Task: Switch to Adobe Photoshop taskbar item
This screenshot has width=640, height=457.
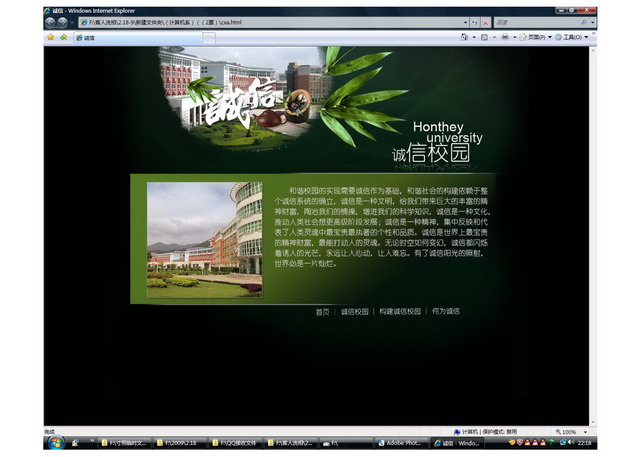Action: [x=400, y=442]
